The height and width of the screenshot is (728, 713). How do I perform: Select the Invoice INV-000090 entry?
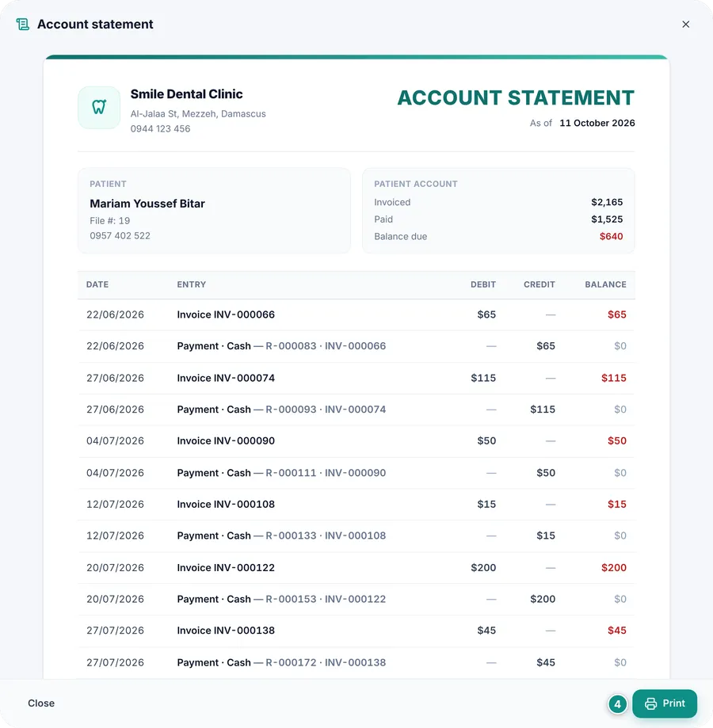(356, 441)
